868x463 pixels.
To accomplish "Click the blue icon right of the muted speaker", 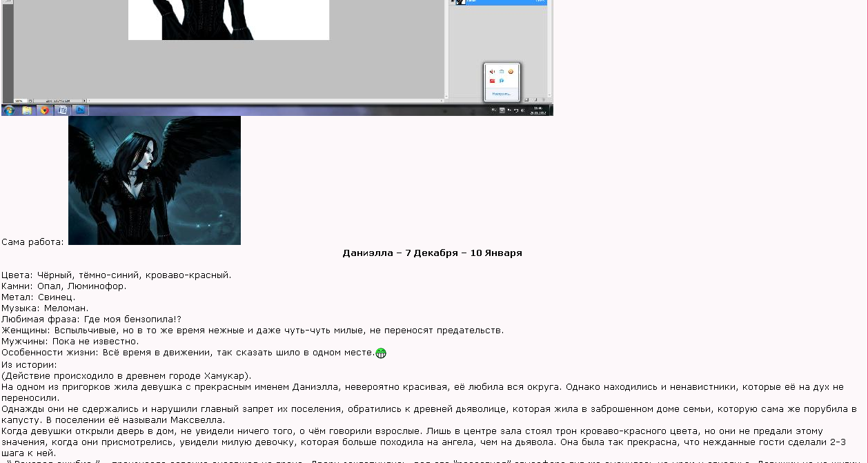I will pos(502,72).
